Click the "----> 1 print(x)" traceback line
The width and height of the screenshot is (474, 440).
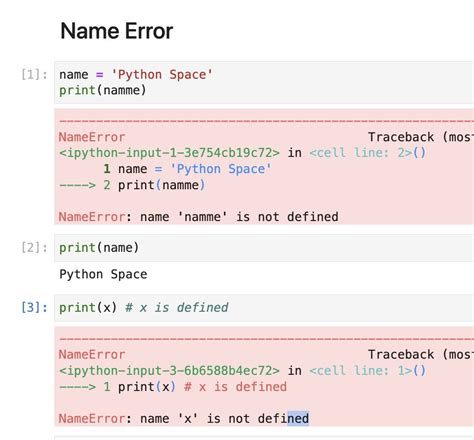click(173, 387)
